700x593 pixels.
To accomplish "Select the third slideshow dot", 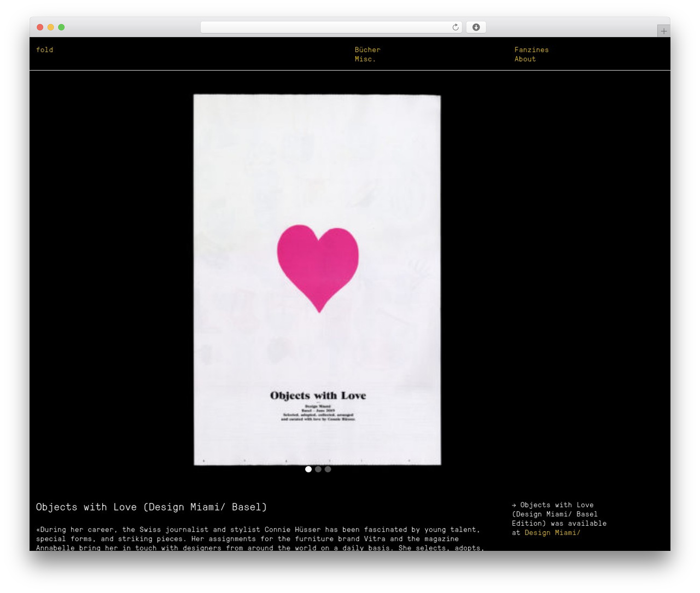I will click(x=328, y=469).
